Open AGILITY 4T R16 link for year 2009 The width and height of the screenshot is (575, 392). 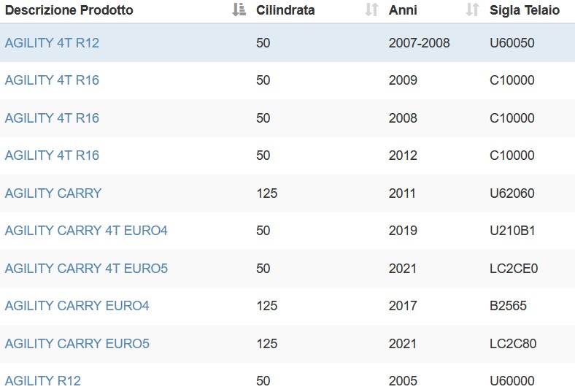[52, 80]
